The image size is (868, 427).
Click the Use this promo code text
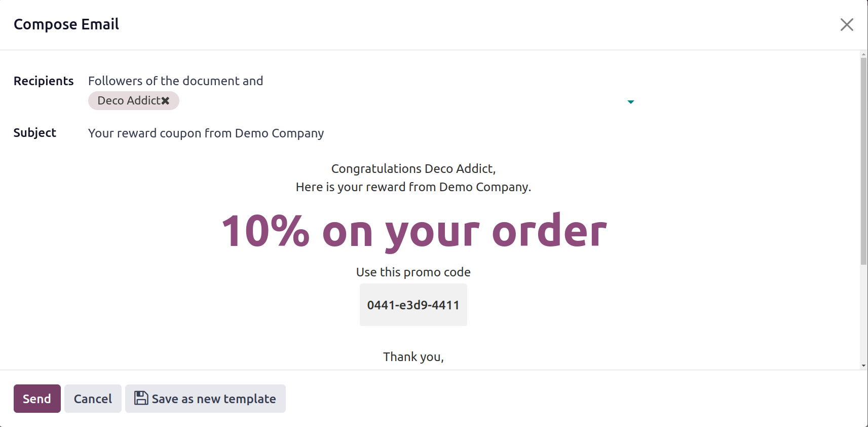[x=413, y=272]
